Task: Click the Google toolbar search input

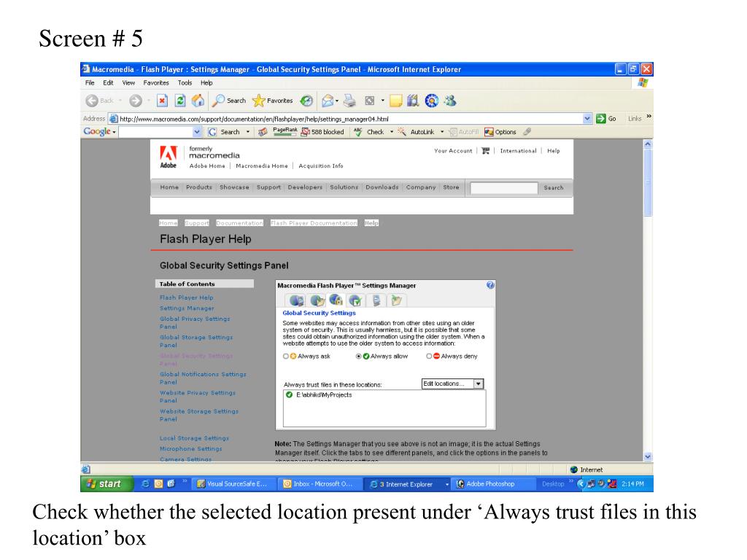Action: pos(156,132)
